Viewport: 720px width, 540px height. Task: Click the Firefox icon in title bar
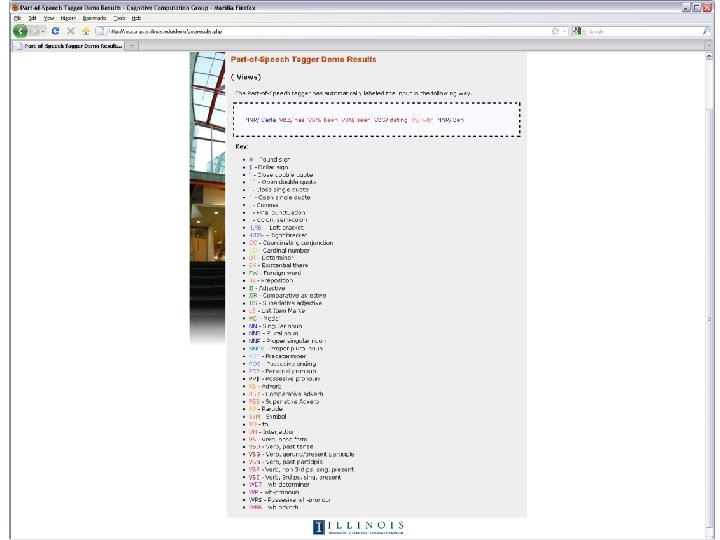point(15,8)
